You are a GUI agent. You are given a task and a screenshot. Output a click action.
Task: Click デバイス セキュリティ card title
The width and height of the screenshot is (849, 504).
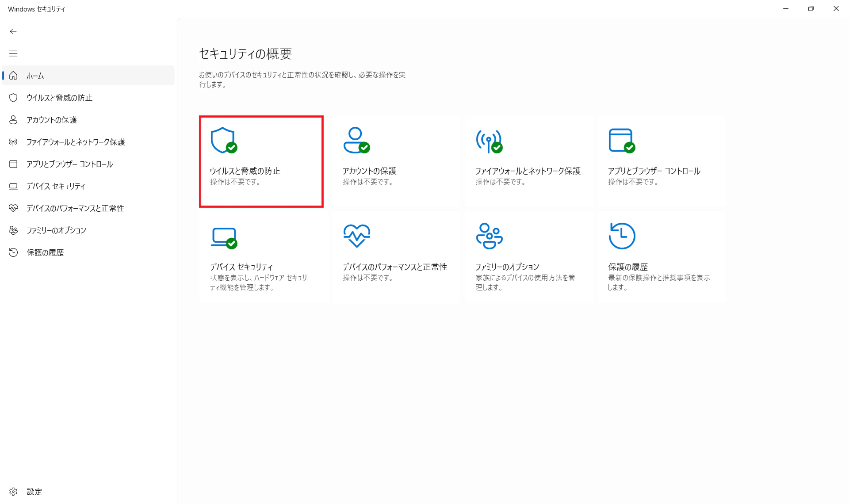coord(241,267)
